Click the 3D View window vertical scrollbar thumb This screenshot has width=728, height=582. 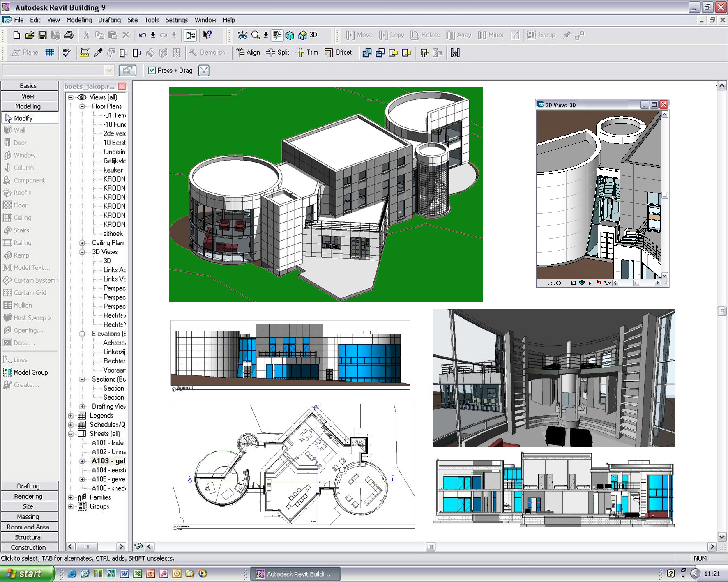click(x=664, y=195)
